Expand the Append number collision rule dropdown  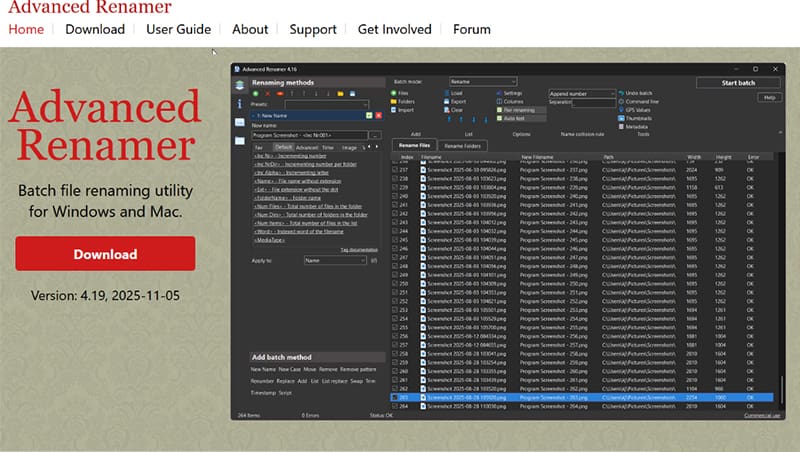point(580,93)
